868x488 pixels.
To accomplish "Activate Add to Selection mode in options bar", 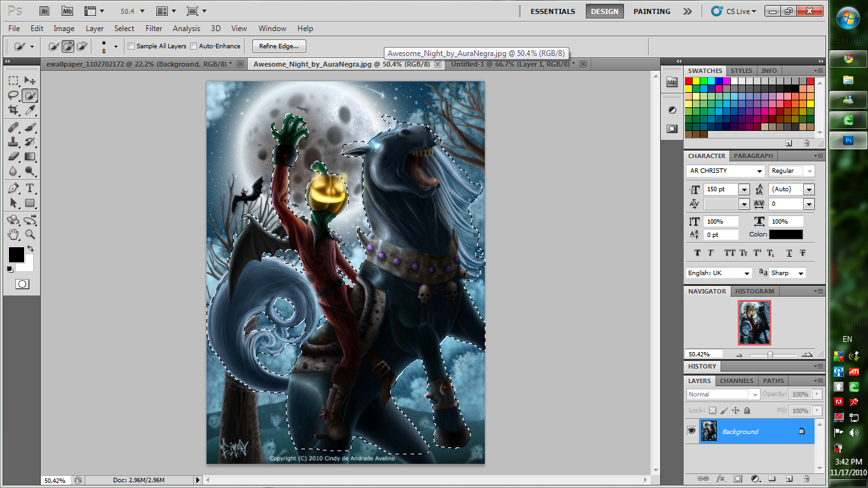I will tap(67, 46).
